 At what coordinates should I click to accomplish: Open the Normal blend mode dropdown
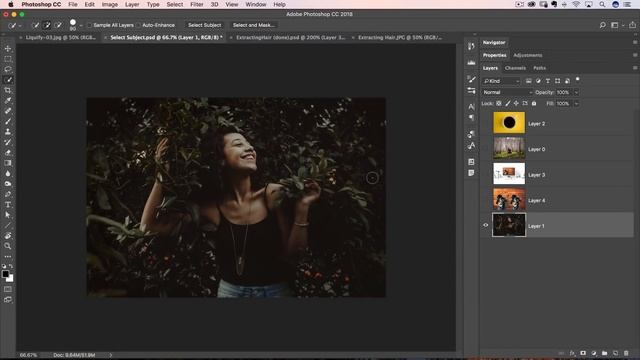(x=507, y=92)
